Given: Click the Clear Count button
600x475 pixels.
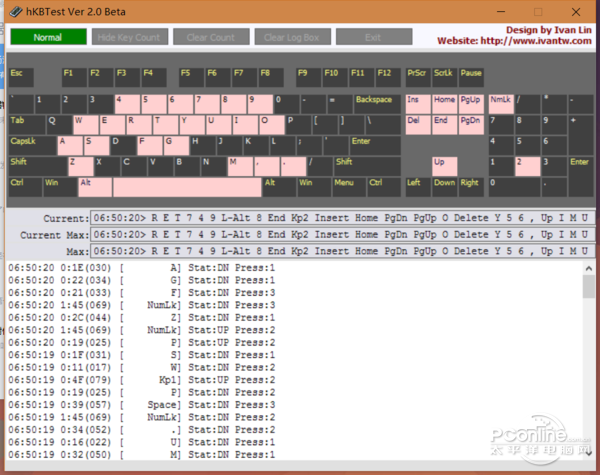Looking at the screenshot, I should pyautogui.click(x=211, y=37).
